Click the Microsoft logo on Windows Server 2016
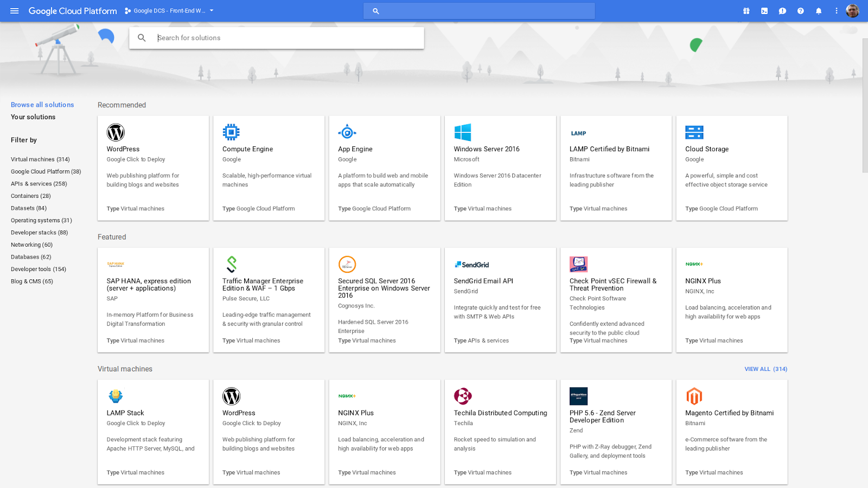This screenshot has height=488, width=868. pos(463,132)
